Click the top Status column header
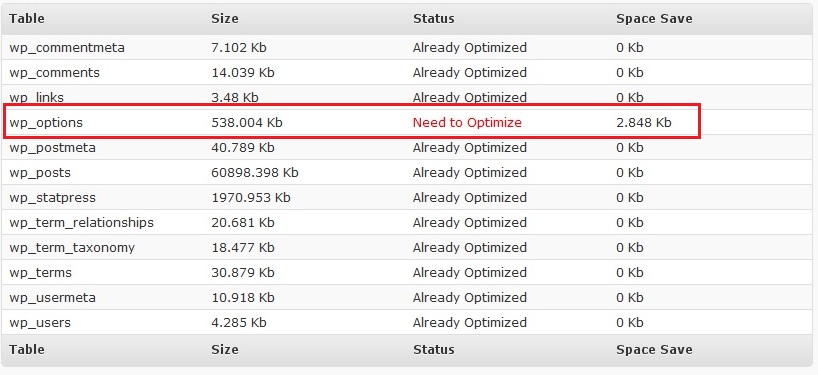Viewport: 818px width, 375px height. [434, 19]
